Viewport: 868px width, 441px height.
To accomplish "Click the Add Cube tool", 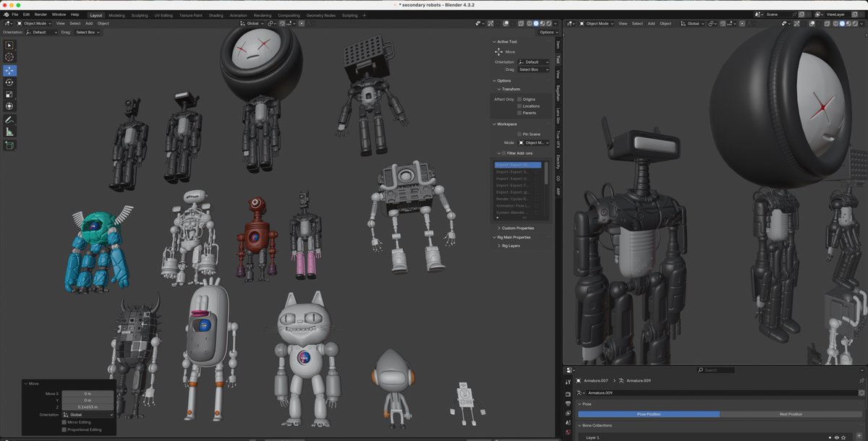I will point(9,145).
